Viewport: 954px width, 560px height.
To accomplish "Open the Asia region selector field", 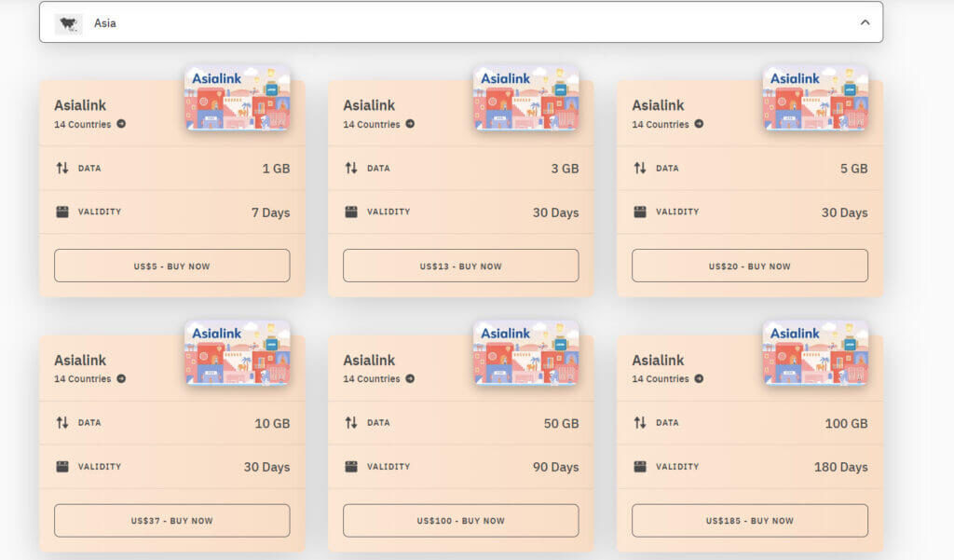I will click(x=461, y=22).
